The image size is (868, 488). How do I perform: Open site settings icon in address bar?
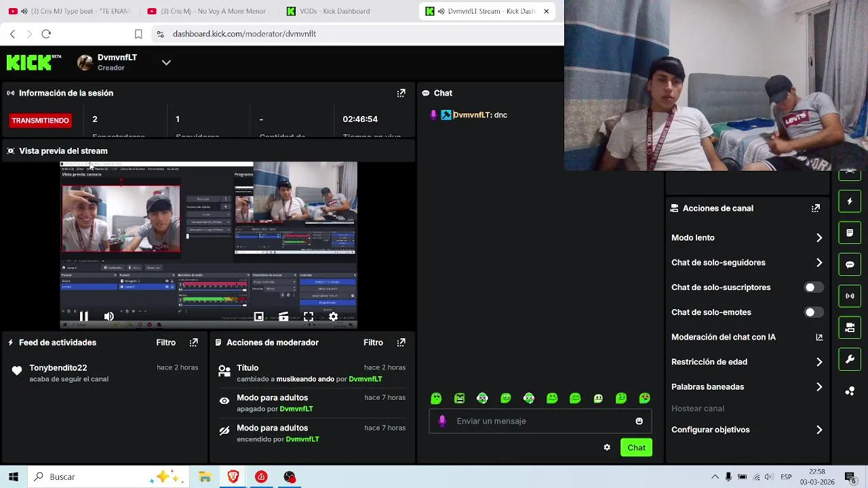(160, 34)
